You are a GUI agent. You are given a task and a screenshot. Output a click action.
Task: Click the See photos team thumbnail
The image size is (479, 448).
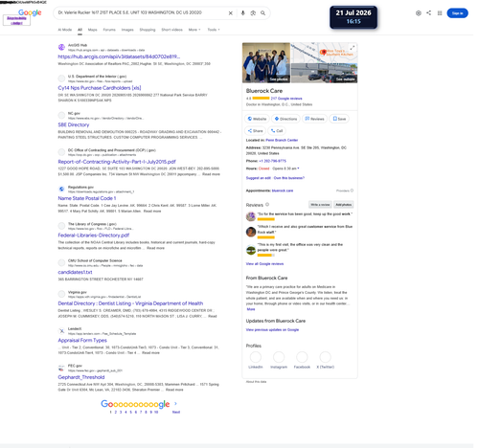266,62
